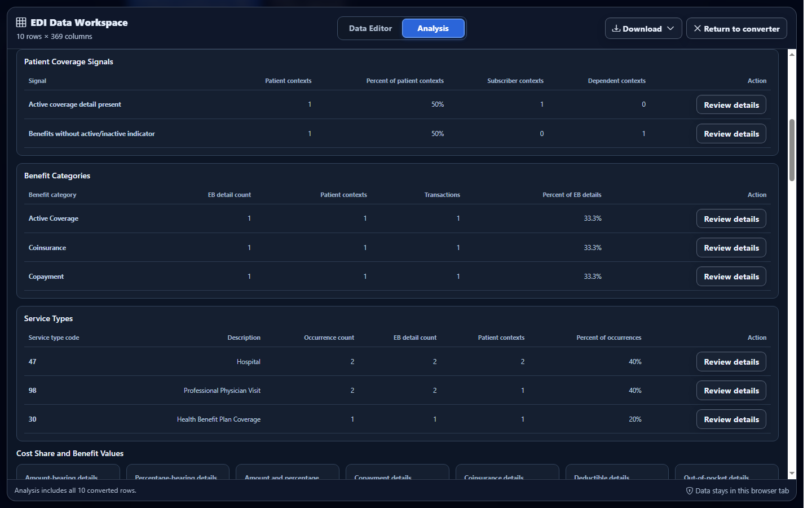The height and width of the screenshot is (508, 812).
Task: Click Return to converter button
Action: point(736,29)
